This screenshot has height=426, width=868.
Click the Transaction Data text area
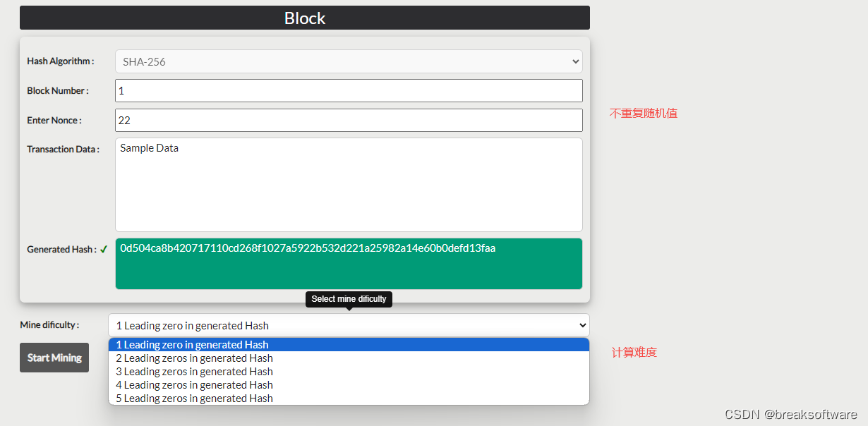(x=349, y=185)
